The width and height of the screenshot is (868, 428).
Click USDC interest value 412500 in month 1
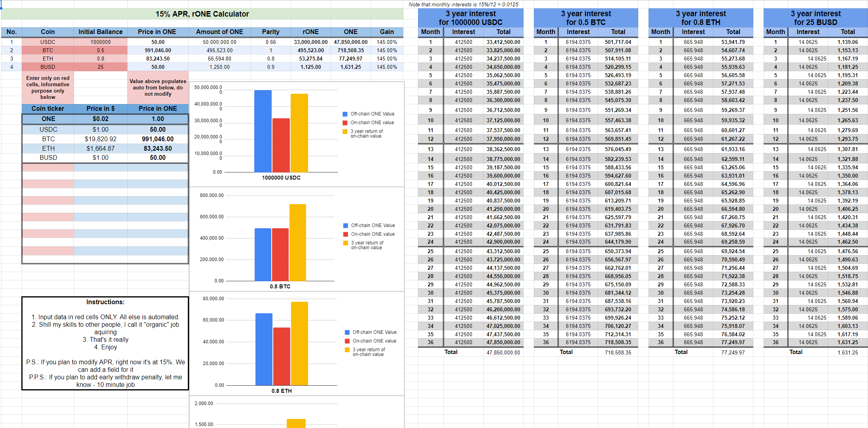click(463, 42)
